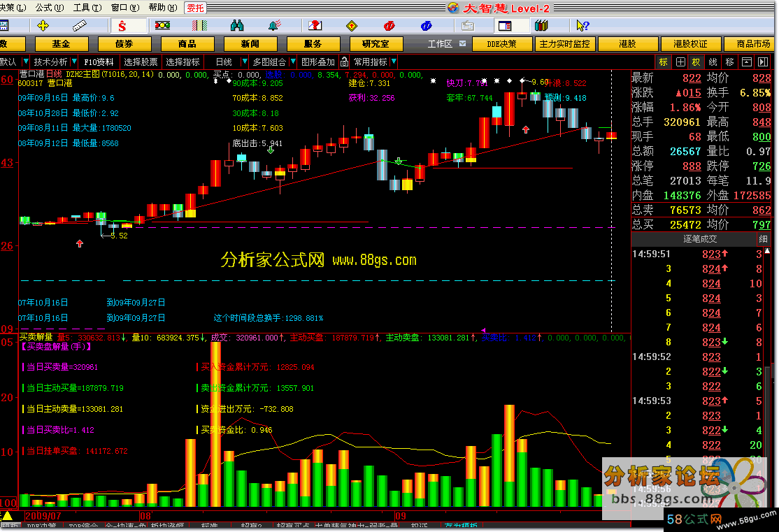The image size is (779, 532).
Task: Expand the 常用指标 dropdown arrow
Action: pyautogui.click(x=394, y=62)
